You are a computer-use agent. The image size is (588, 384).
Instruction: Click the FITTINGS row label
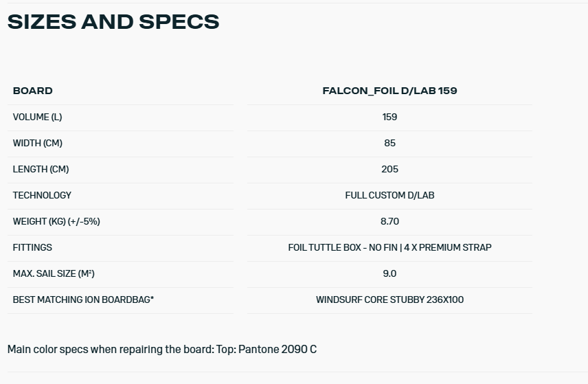32,247
